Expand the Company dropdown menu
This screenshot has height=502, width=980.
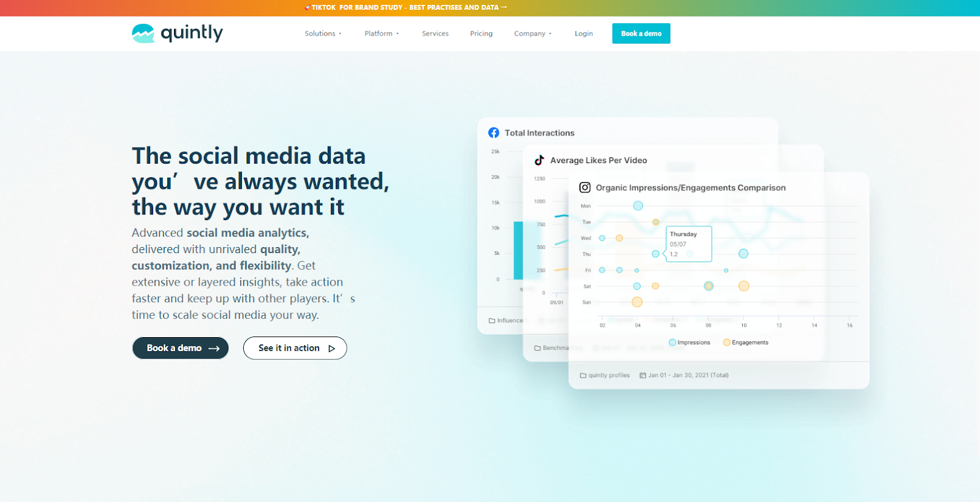pyautogui.click(x=533, y=34)
